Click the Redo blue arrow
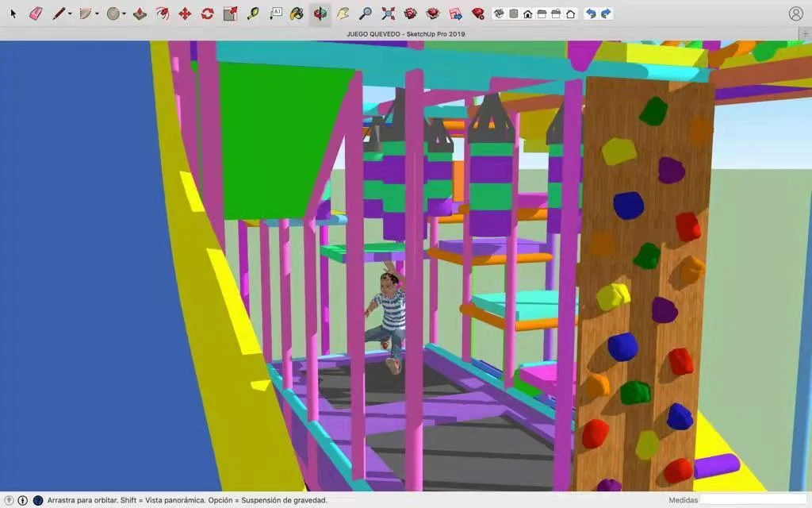This screenshot has height=508, width=812. click(x=606, y=13)
